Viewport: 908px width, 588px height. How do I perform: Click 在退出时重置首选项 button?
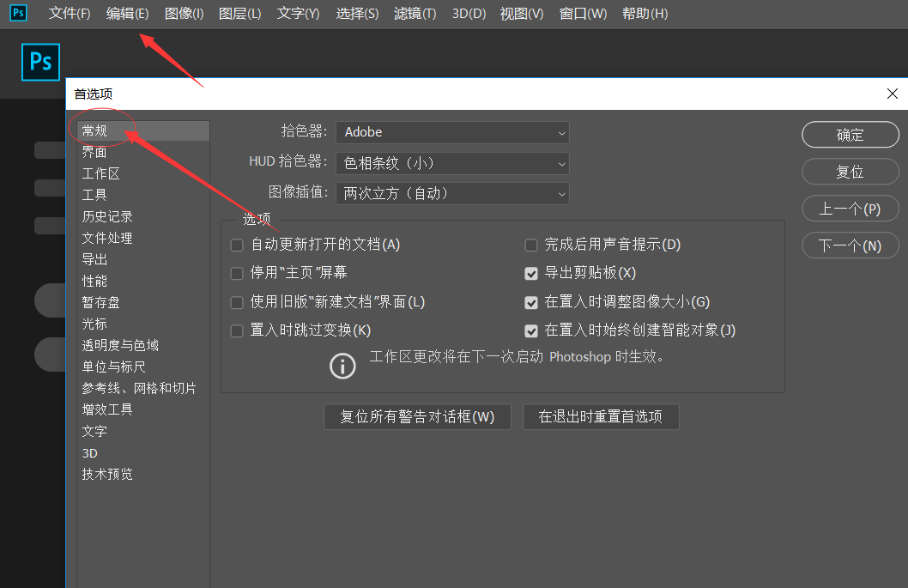tap(601, 416)
